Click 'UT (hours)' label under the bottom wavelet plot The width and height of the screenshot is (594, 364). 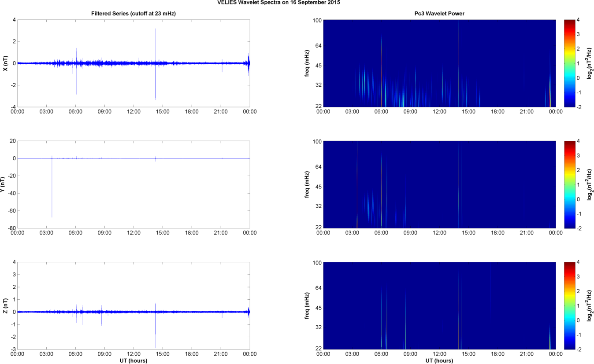pyautogui.click(x=439, y=361)
